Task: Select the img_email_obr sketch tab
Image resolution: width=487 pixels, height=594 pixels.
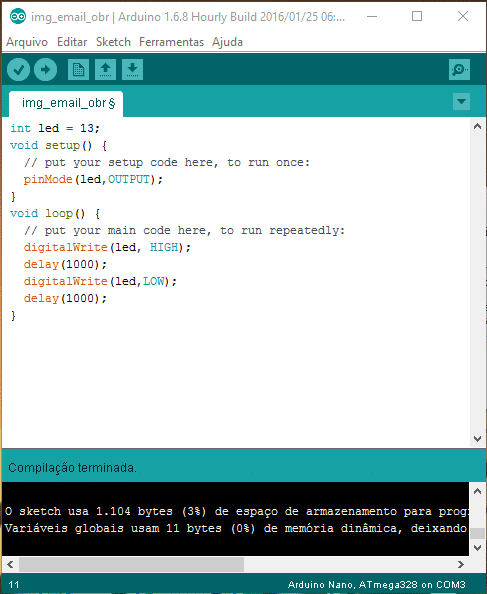Action: pyautogui.click(x=66, y=103)
